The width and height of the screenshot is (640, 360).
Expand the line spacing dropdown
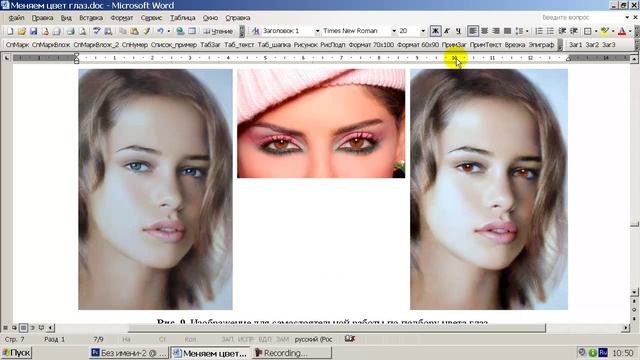[x=527, y=31]
